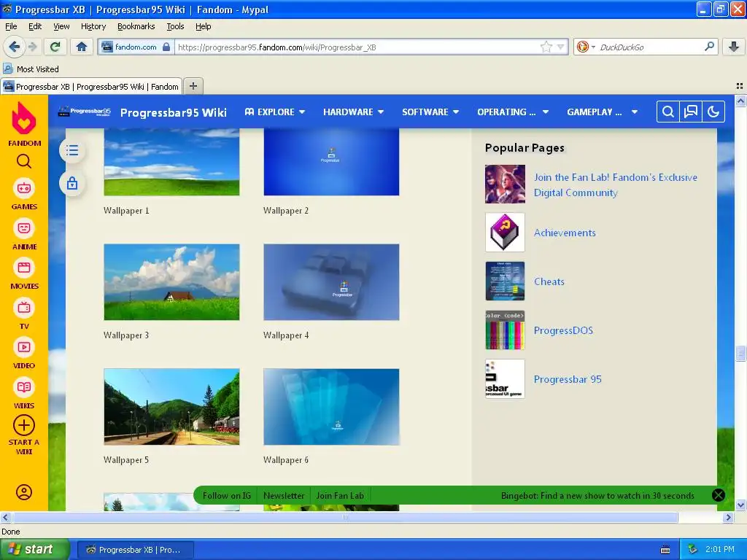Image resolution: width=747 pixels, height=560 pixels.
Task: Open the Help menu
Action: pyautogui.click(x=204, y=26)
